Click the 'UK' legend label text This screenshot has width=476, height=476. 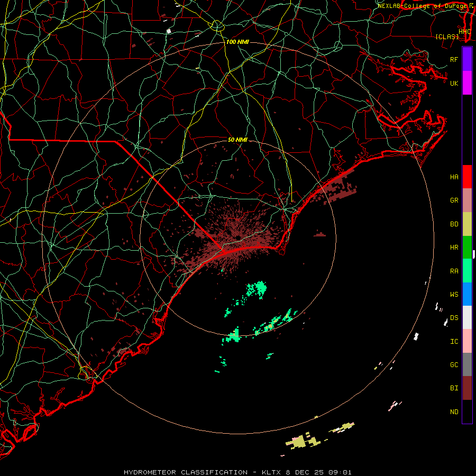coord(454,83)
